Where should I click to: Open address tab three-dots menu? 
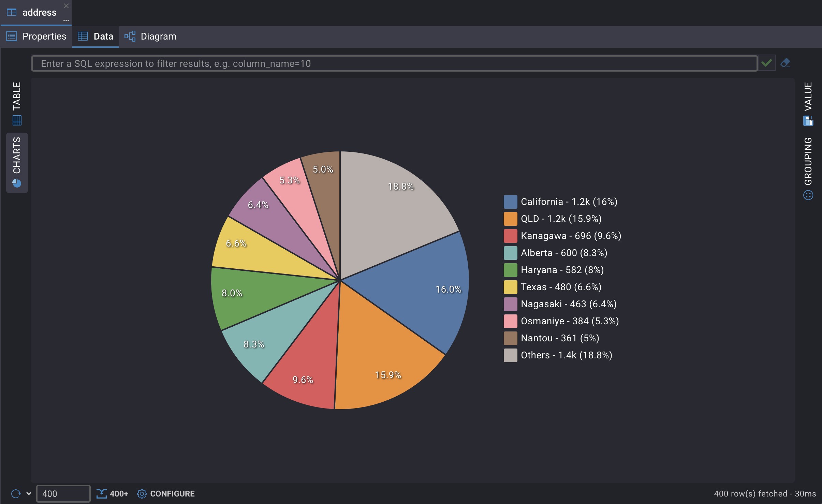tap(66, 20)
